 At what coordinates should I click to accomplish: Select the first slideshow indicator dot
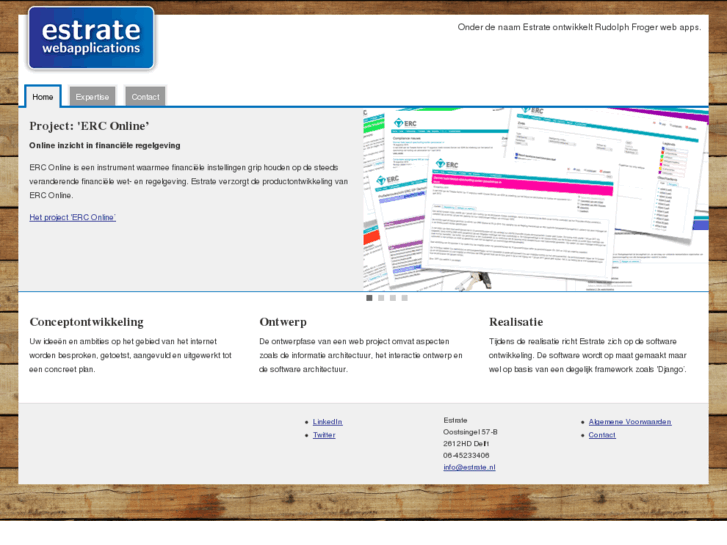(x=369, y=298)
